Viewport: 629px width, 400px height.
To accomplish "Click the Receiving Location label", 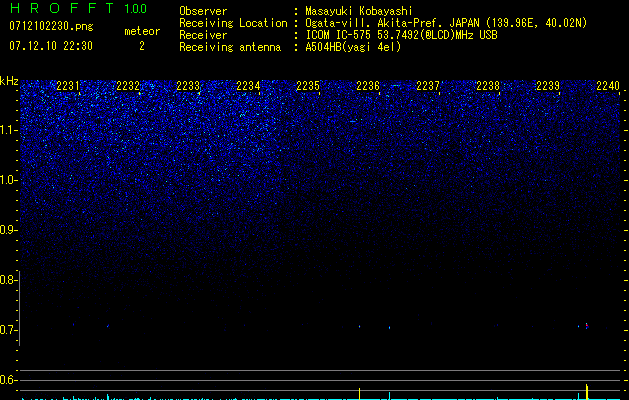I will pos(233,23).
